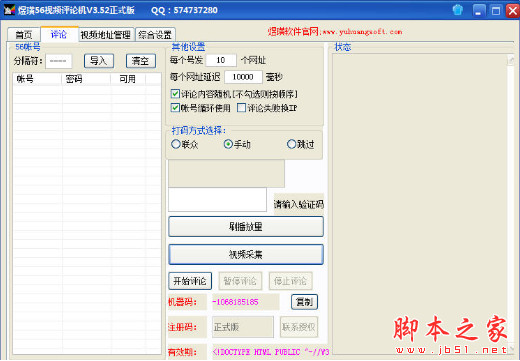
Task: Click the application logo icon in title bar
Action: [x=9, y=10]
